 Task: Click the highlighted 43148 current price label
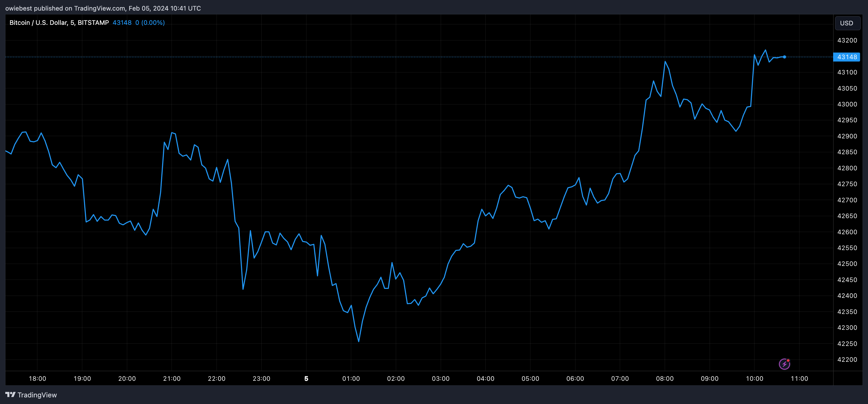tap(846, 57)
